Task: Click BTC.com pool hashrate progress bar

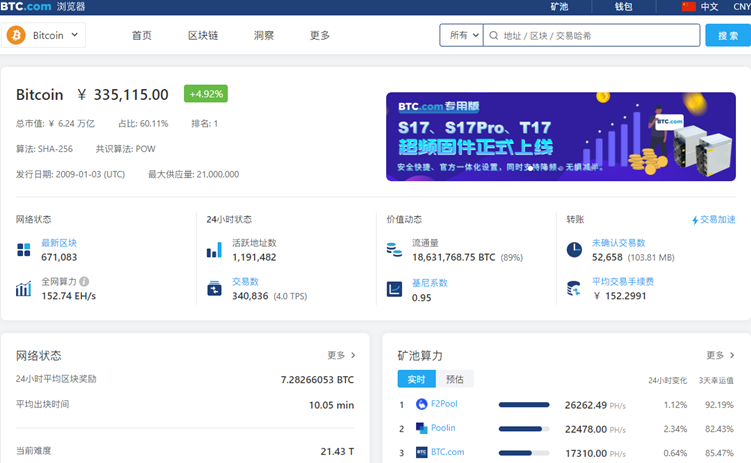Action: coord(524,453)
